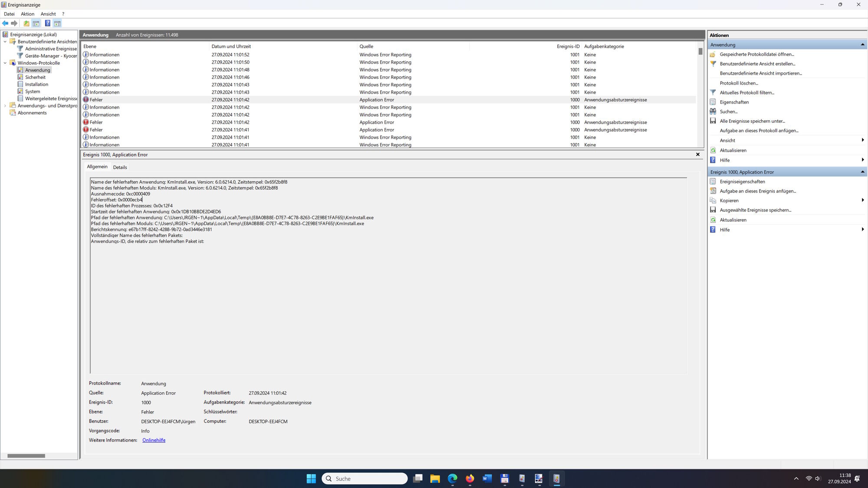Click the Onlinehilfe link
The width and height of the screenshot is (868, 488).
[154, 440]
